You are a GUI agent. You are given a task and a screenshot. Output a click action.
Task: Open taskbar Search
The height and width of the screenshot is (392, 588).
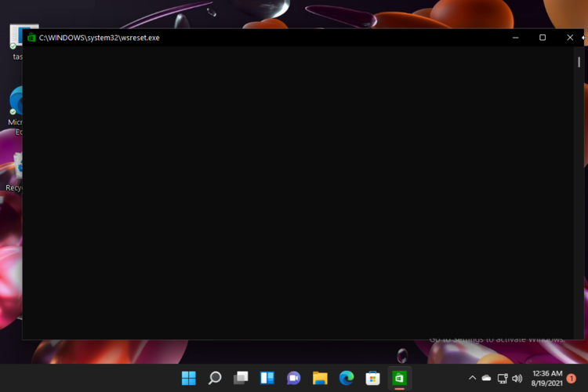(215, 378)
